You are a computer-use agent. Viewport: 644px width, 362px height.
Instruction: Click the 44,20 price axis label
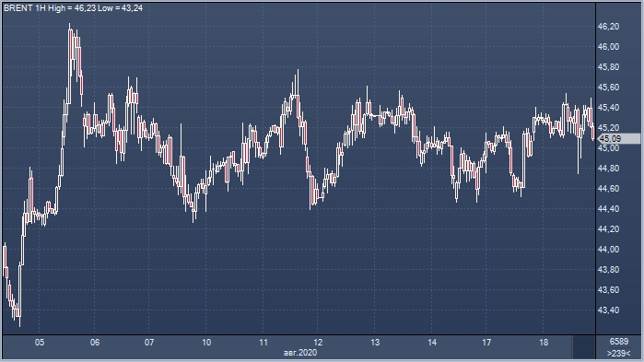point(608,229)
